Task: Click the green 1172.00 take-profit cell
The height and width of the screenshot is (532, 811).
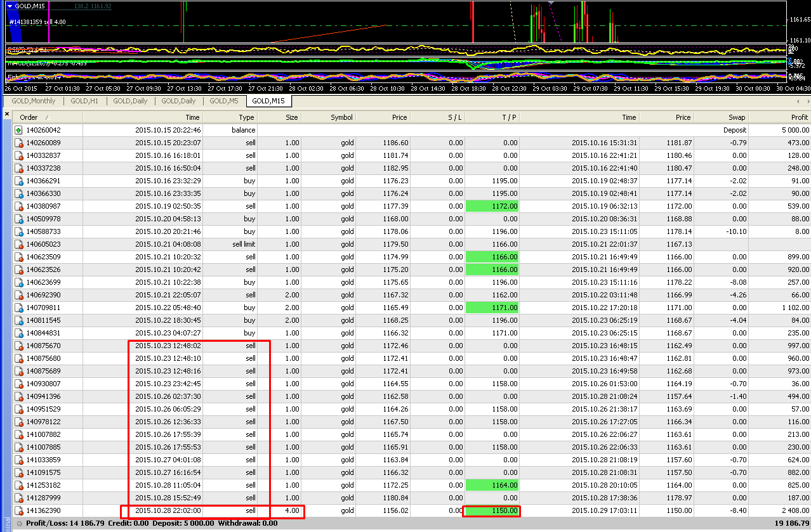Action: [492, 206]
